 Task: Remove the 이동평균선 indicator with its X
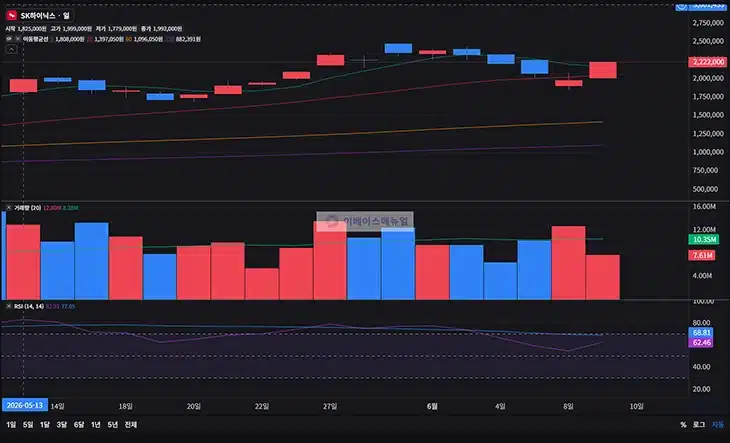(18, 39)
